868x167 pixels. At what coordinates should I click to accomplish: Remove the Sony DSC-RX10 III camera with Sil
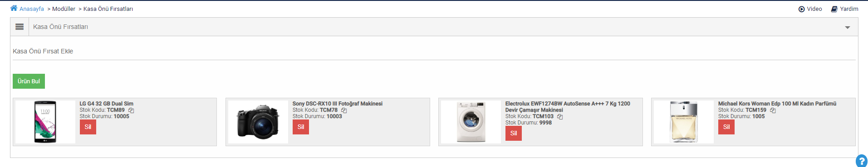point(301,127)
